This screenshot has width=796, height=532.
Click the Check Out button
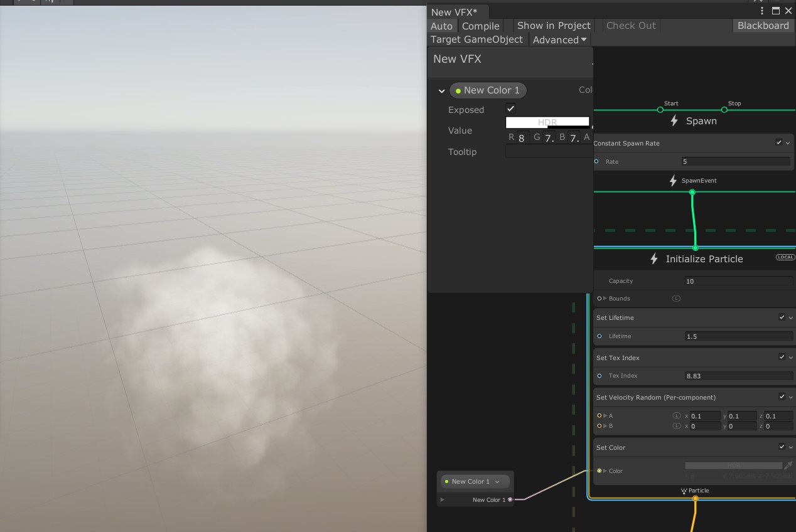point(631,26)
